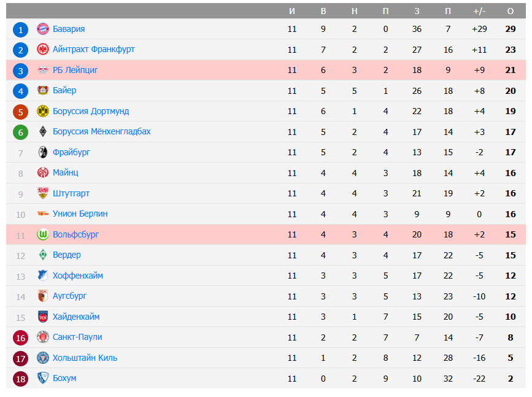
Task: Click the И games played column header
Action: (292, 11)
